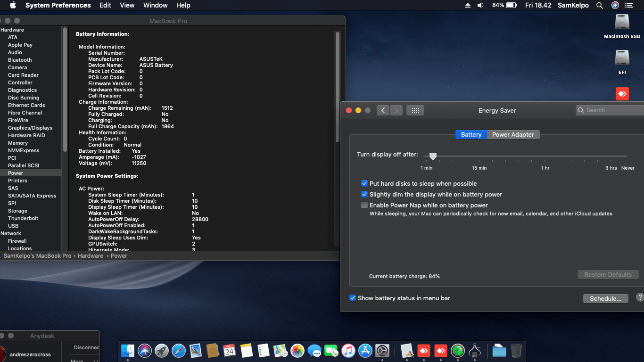Viewport: 644px width, 362px height.
Task: Open the Apple menu
Action: click(x=13, y=5)
